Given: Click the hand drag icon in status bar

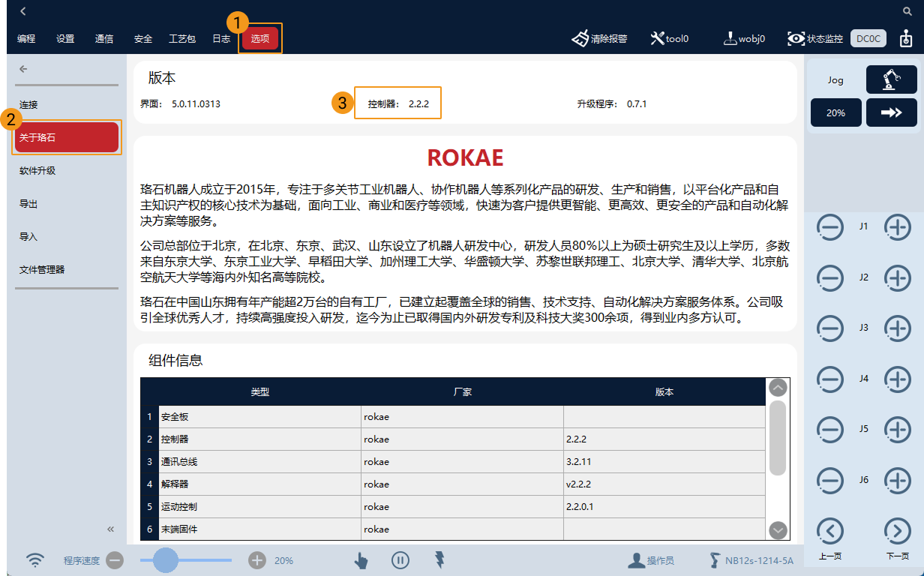Looking at the screenshot, I should click(x=361, y=560).
